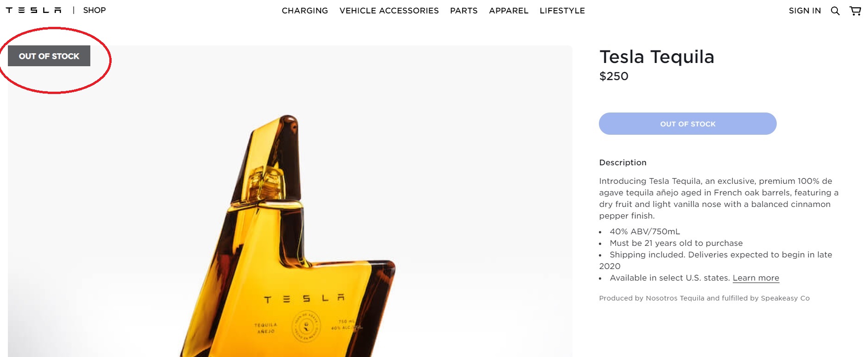Click the blue OUT OF STOCK button

(687, 124)
